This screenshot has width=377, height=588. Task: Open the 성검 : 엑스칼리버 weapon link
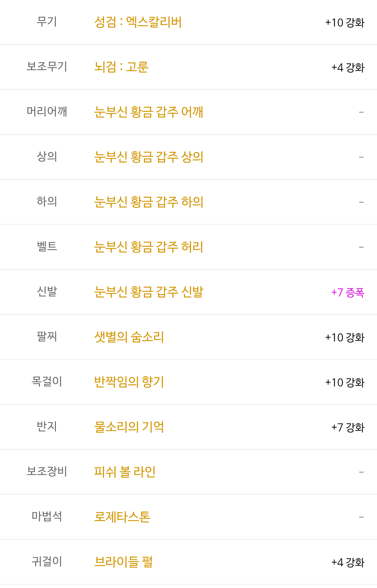(138, 22)
